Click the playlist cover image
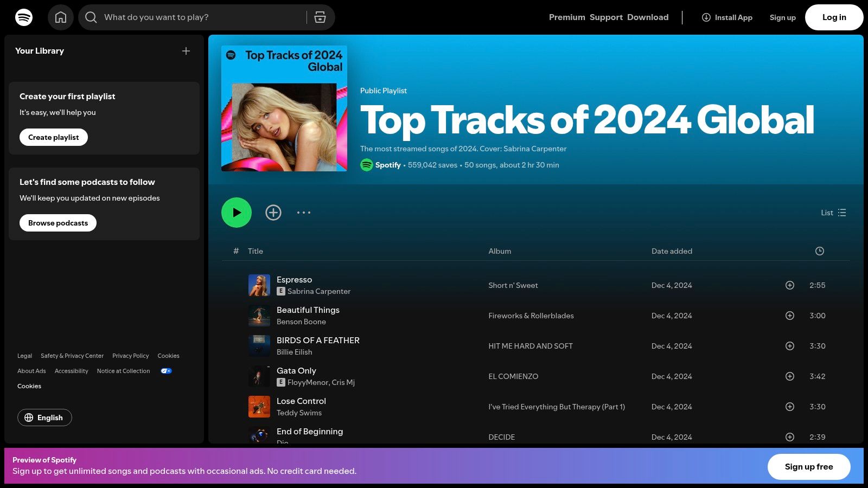 tap(284, 108)
